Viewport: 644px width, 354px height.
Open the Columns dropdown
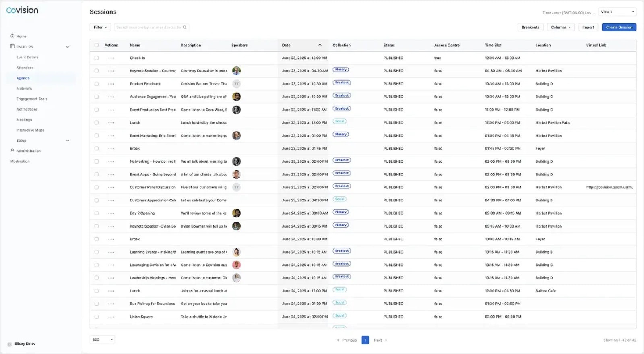(561, 27)
